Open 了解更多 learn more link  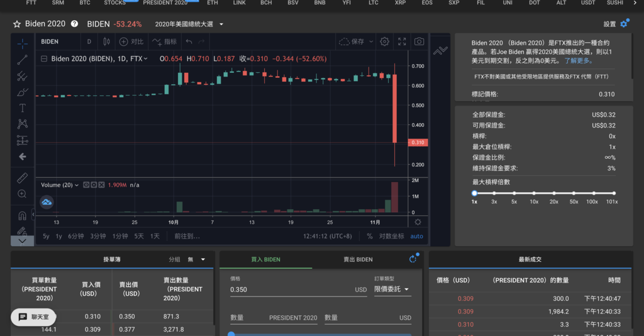(x=579, y=61)
